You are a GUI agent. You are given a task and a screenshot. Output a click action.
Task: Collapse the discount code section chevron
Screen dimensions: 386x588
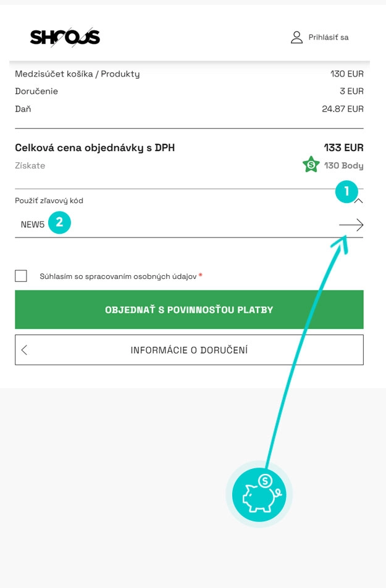(x=359, y=202)
